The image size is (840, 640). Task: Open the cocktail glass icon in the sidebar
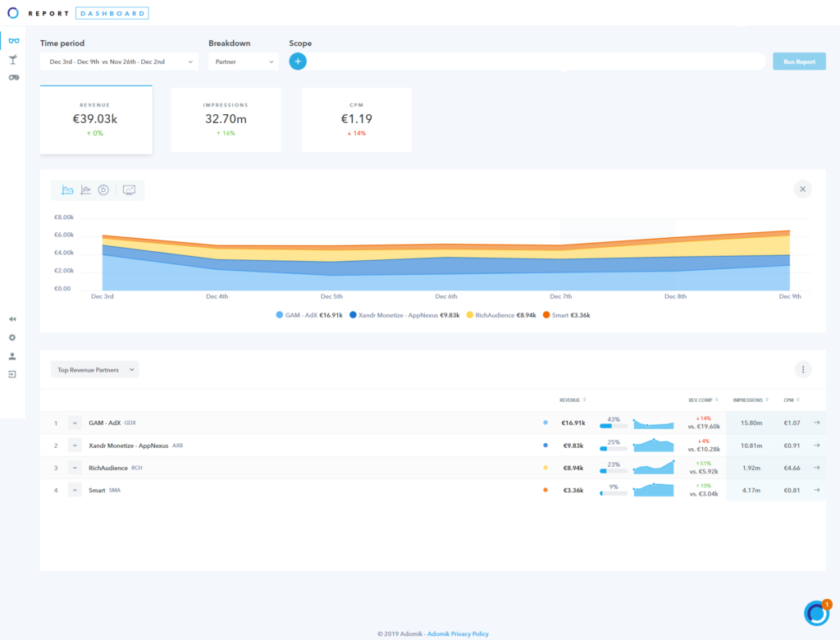pyautogui.click(x=13, y=59)
